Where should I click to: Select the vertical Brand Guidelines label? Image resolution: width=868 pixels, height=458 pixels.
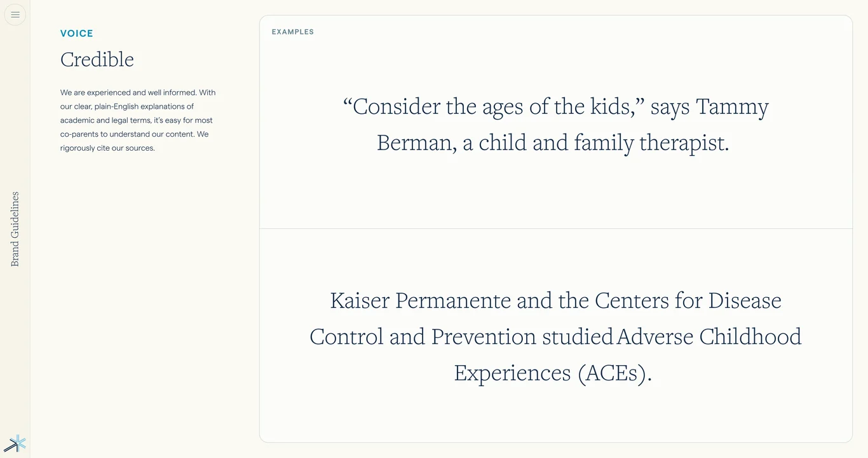15,229
